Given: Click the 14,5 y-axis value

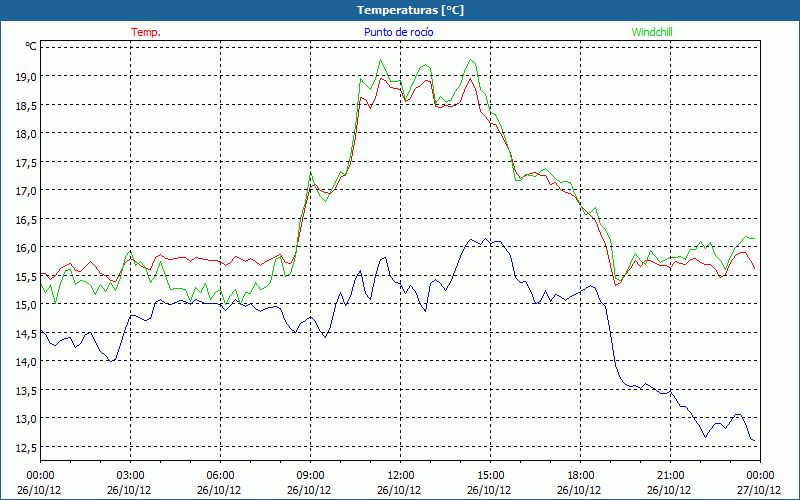Looking at the screenshot, I should [x=28, y=334].
